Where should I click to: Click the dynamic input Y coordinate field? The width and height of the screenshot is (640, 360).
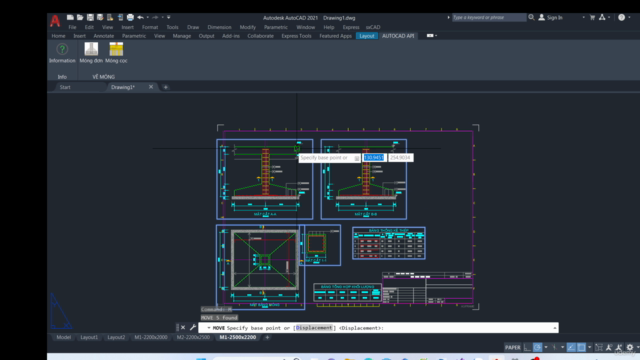point(400,158)
